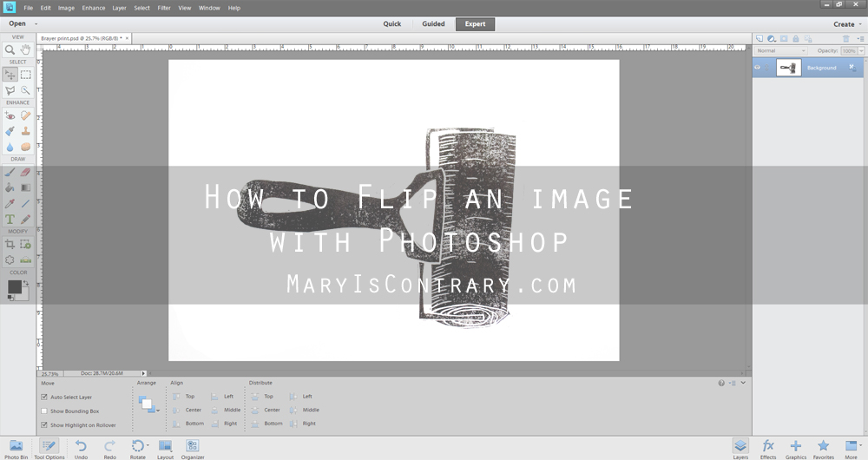This screenshot has width=868, height=460.
Task: Switch to Guided edit mode
Action: (433, 23)
